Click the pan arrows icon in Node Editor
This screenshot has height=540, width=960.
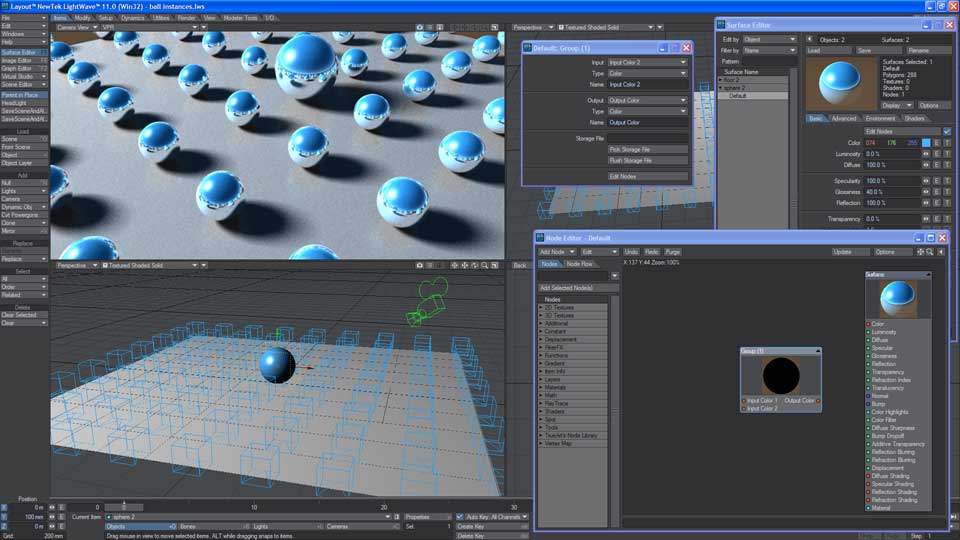point(919,252)
